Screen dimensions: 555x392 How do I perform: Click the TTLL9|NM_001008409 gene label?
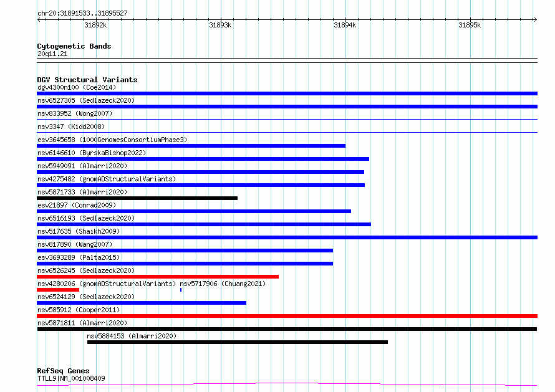[71, 378]
